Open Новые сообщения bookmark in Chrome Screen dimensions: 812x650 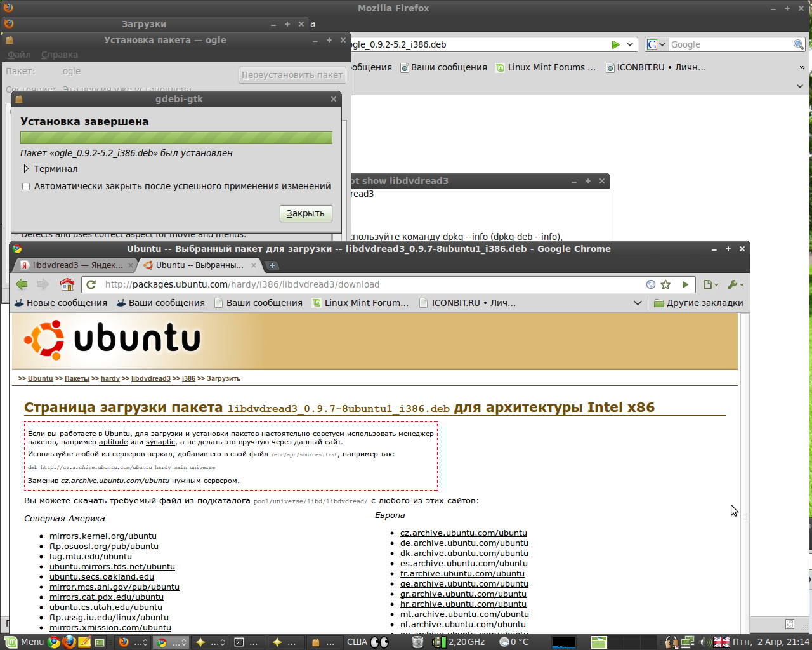click(61, 303)
